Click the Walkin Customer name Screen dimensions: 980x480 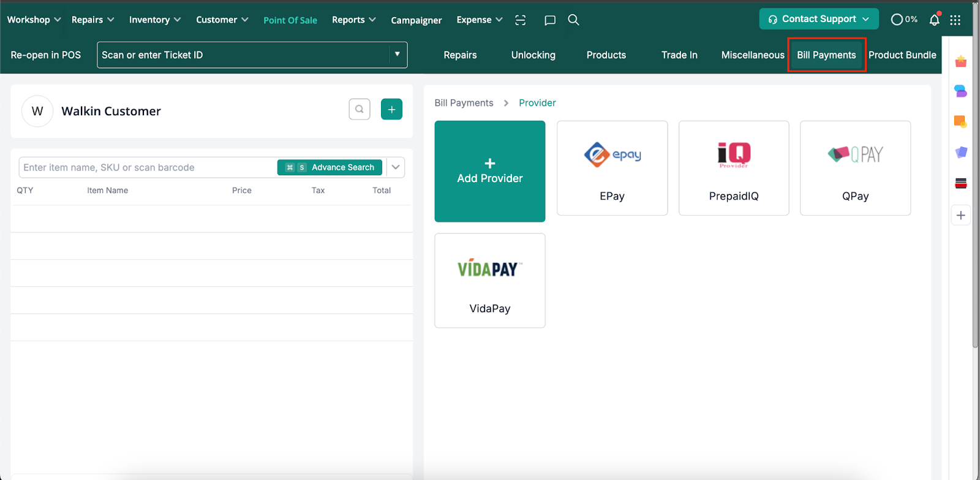[111, 111]
